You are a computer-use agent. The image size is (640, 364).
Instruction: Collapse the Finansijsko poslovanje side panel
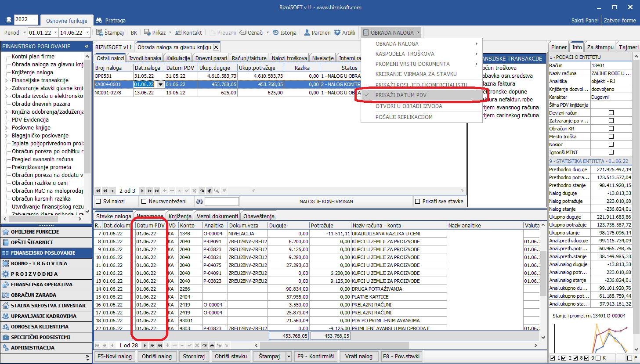click(87, 46)
